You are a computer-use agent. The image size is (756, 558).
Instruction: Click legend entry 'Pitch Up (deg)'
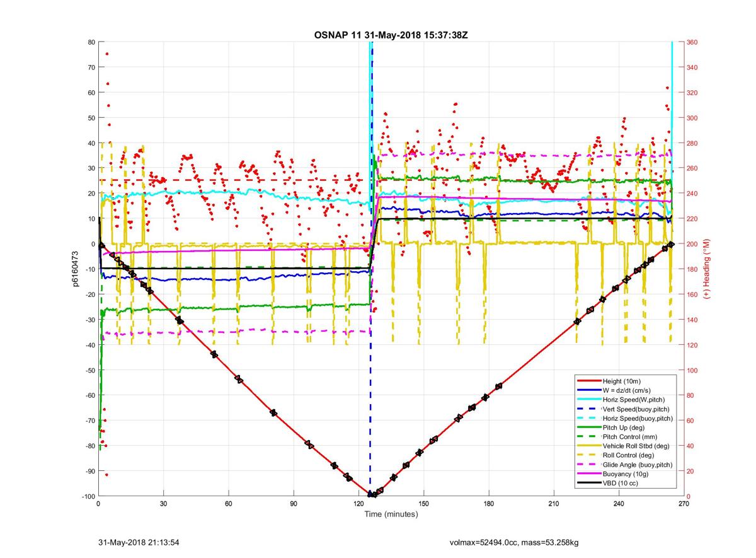(625, 427)
